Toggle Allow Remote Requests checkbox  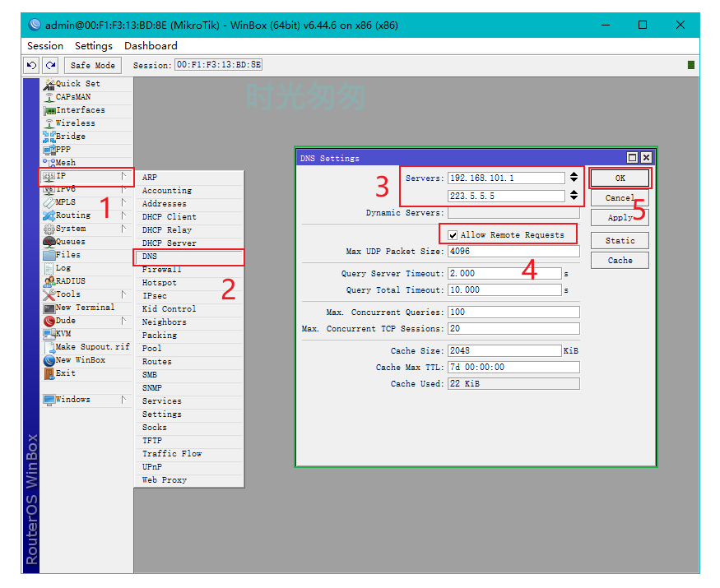click(x=453, y=235)
